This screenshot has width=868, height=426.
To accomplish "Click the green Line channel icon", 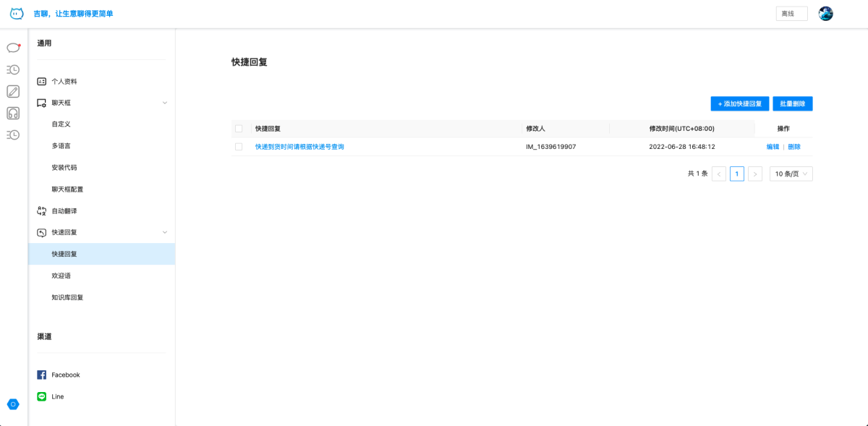I will point(42,396).
